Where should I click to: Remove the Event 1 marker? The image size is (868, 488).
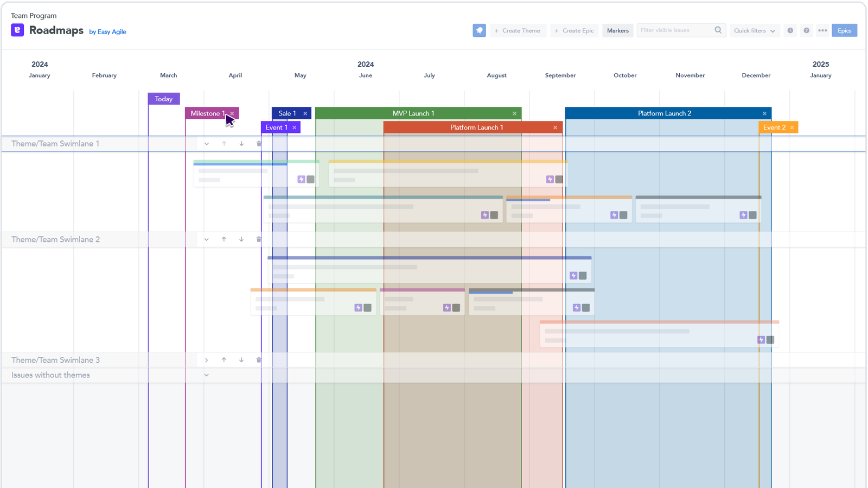click(x=295, y=127)
